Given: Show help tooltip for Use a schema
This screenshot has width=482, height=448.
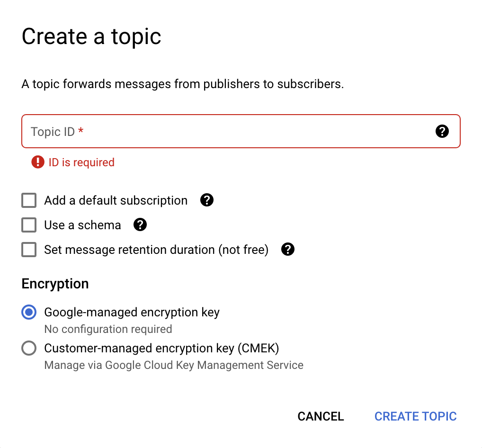Looking at the screenshot, I should tap(140, 225).
